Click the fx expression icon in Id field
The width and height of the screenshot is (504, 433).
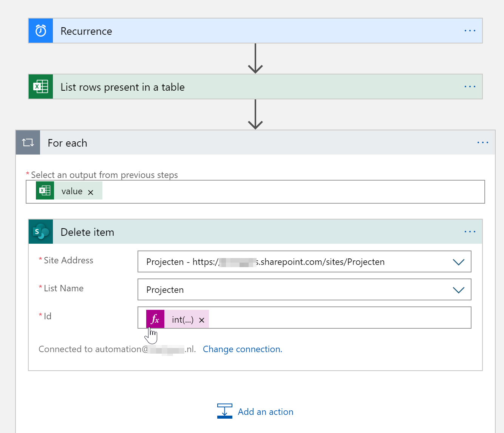click(155, 319)
